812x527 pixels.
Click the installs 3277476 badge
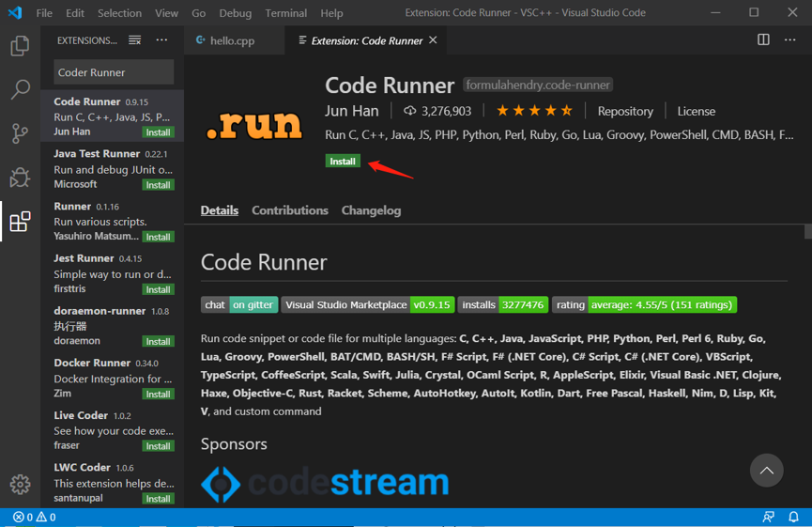(x=503, y=304)
